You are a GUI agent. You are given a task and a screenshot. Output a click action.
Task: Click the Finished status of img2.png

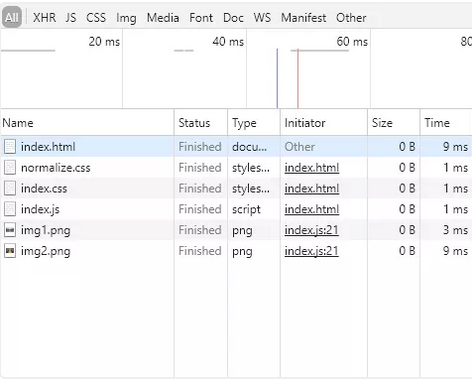(x=200, y=251)
